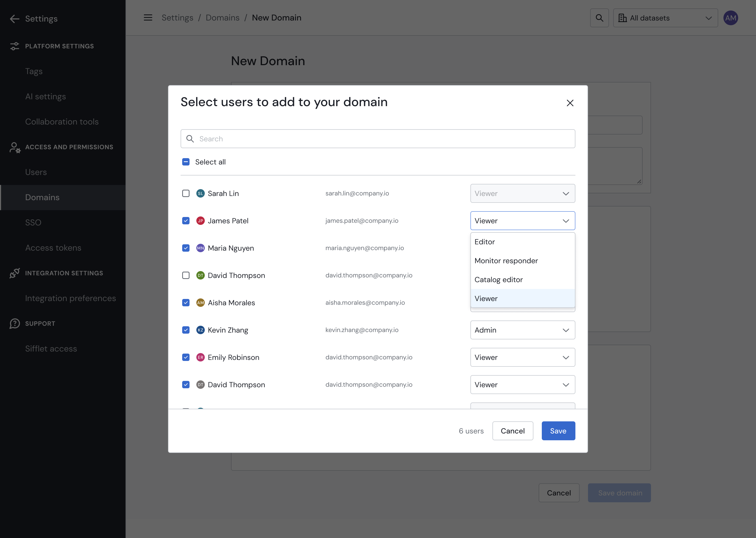The height and width of the screenshot is (538, 756).
Task: Expand the All datasets dropdown
Action: click(x=665, y=18)
